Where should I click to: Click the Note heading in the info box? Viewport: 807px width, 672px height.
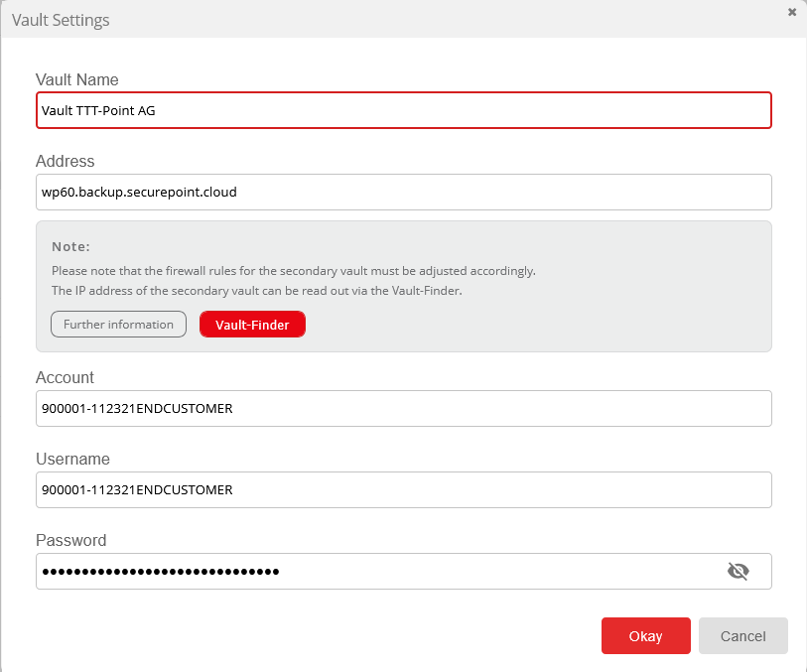pos(70,246)
